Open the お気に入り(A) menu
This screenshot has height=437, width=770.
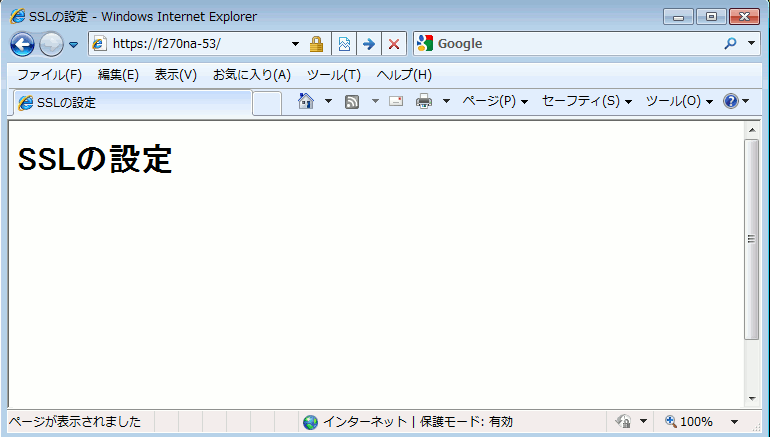click(x=251, y=75)
